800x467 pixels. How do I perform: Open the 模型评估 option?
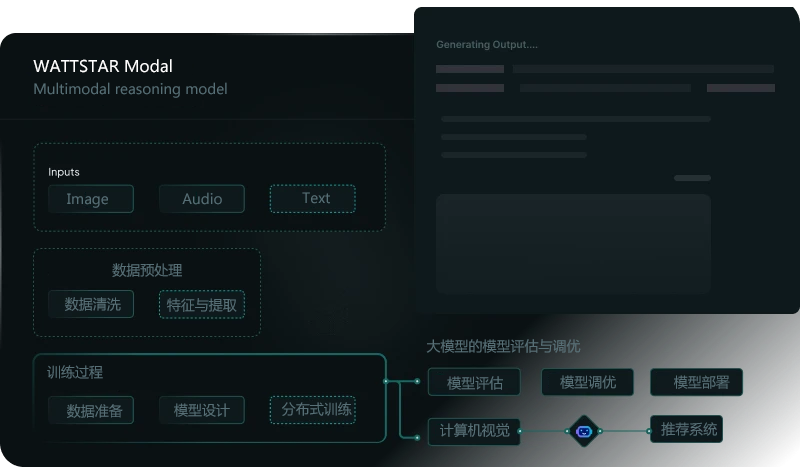[474, 382]
